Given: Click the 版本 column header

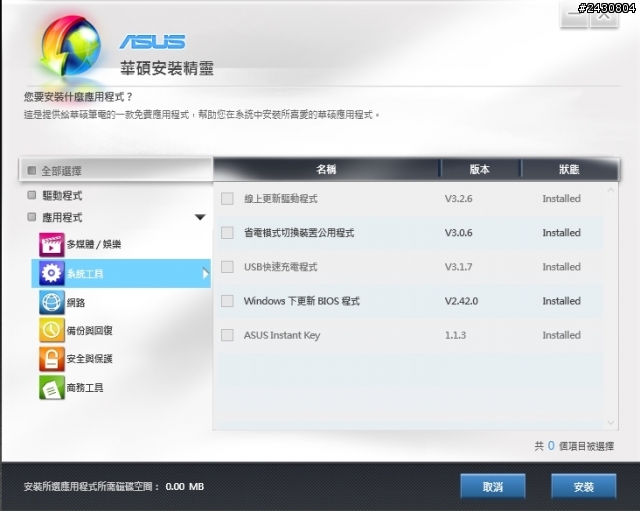Looking at the screenshot, I should tap(480, 169).
